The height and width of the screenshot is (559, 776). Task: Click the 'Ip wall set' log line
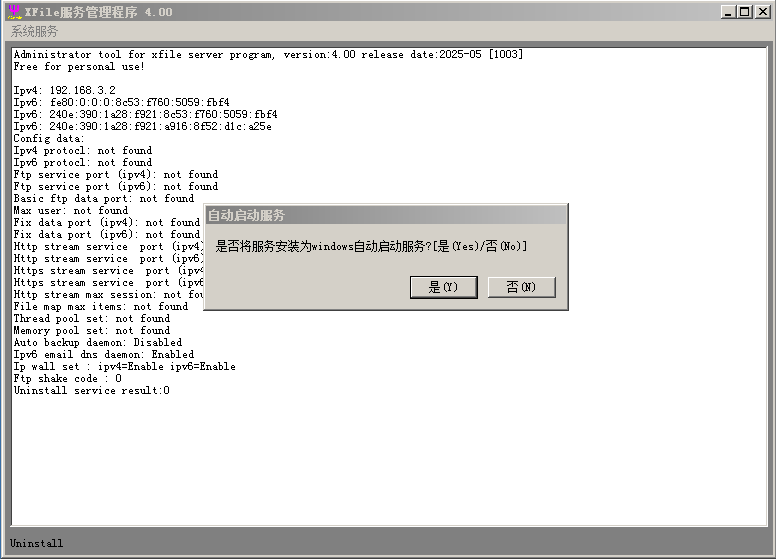tap(125, 366)
